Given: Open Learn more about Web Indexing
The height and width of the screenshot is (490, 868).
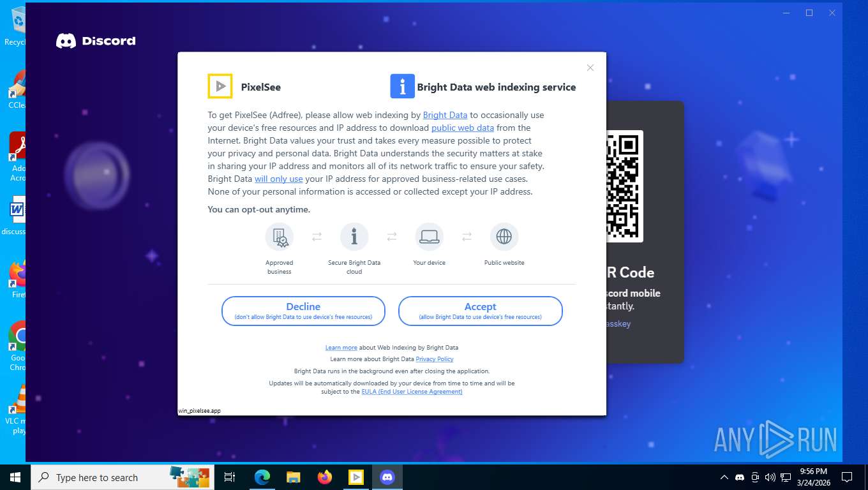Looking at the screenshot, I should point(341,348).
